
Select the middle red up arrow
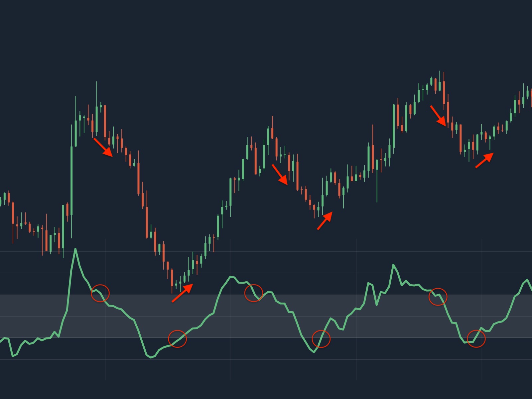(x=325, y=220)
